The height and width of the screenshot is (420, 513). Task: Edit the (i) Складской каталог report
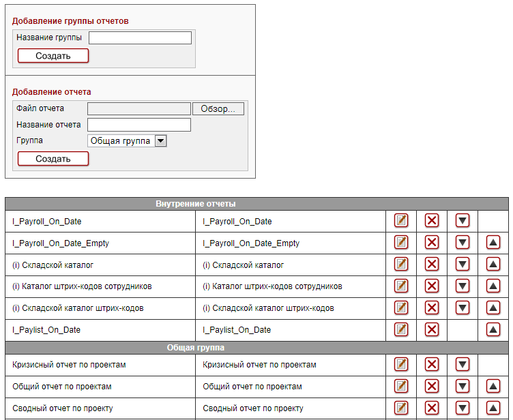tap(401, 265)
